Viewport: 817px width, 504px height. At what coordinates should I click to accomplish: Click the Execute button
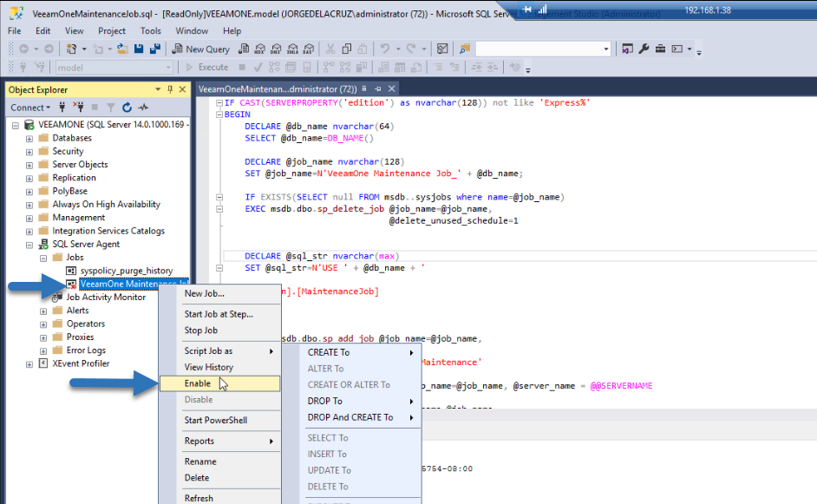(x=207, y=68)
